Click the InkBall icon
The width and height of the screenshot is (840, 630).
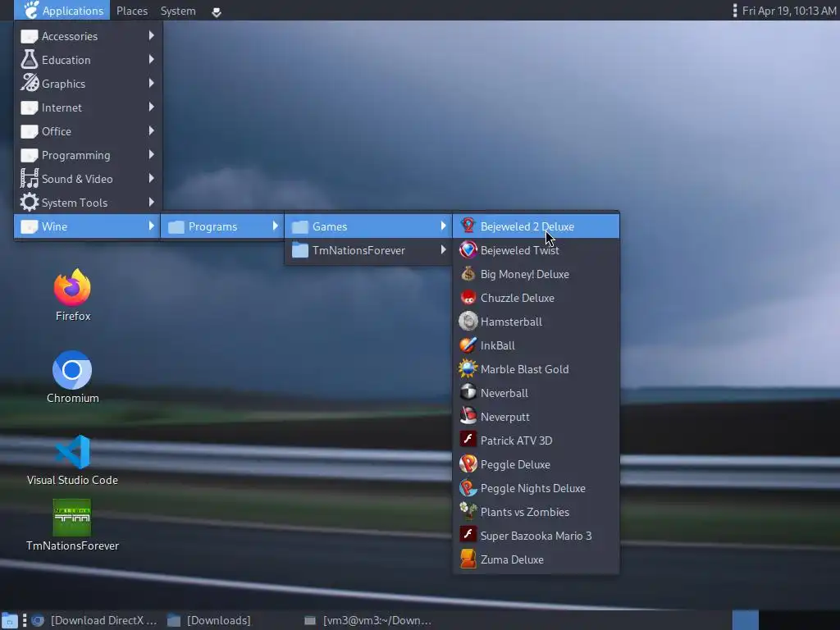[468, 345]
